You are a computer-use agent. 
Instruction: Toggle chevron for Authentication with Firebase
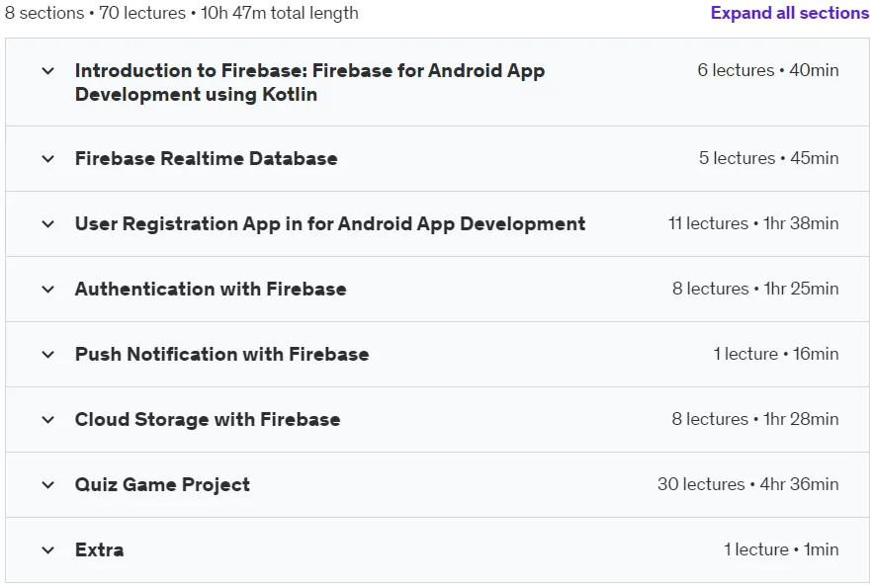[x=48, y=290]
